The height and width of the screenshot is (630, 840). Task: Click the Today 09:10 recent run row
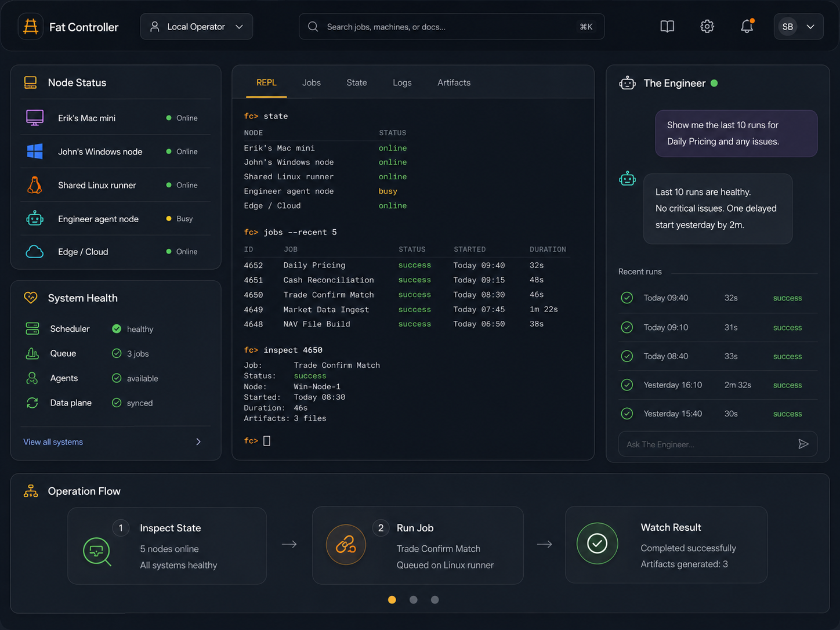tap(718, 327)
